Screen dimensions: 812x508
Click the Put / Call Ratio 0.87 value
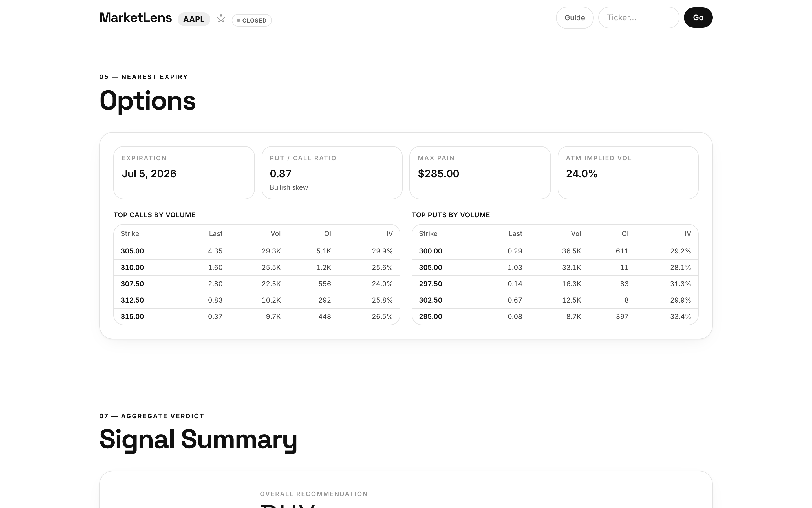click(x=281, y=174)
